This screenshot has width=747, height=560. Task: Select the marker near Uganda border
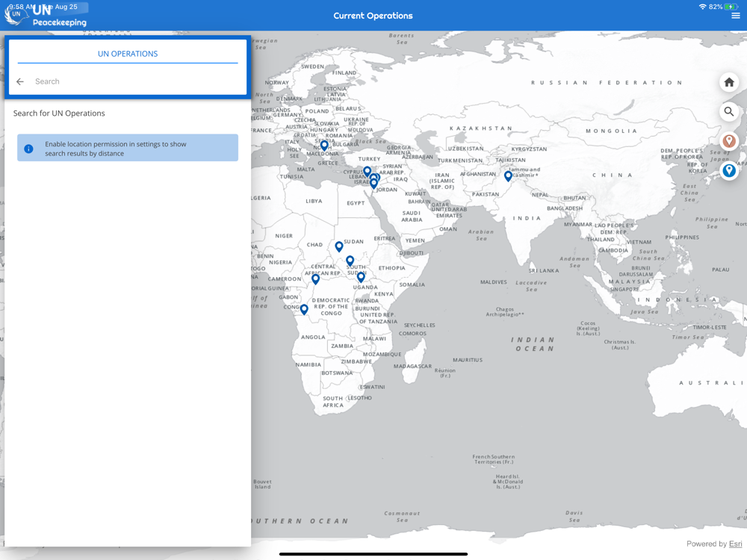coord(361,277)
